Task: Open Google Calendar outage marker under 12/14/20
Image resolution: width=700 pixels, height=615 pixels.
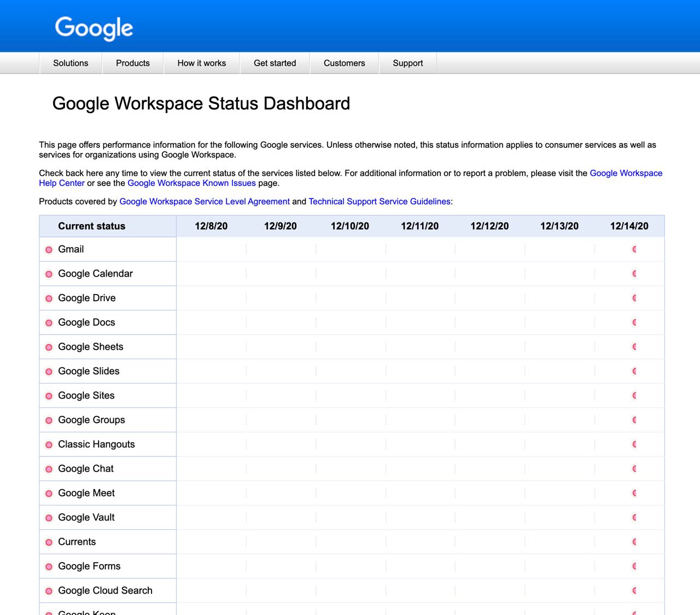Action: point(634,273)
